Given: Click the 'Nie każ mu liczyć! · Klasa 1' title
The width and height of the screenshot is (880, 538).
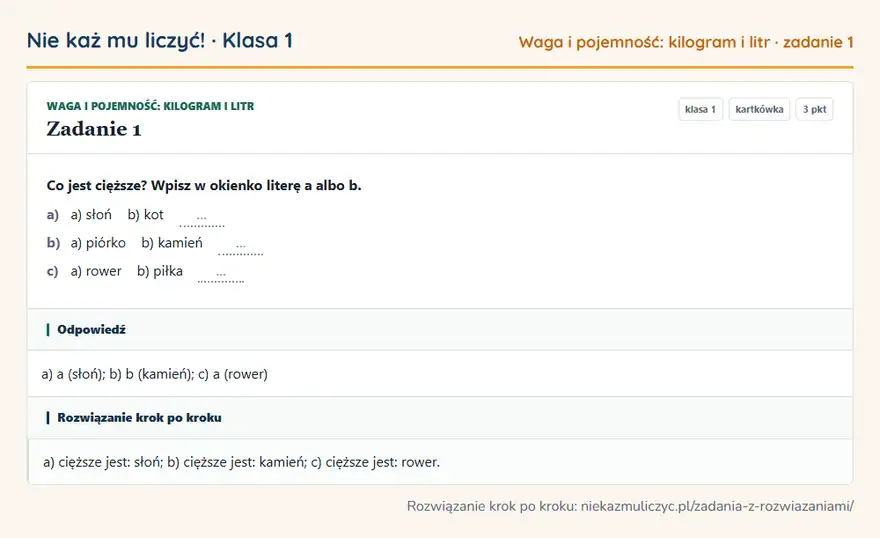Looking at the screenshot, I should (159, 40).
